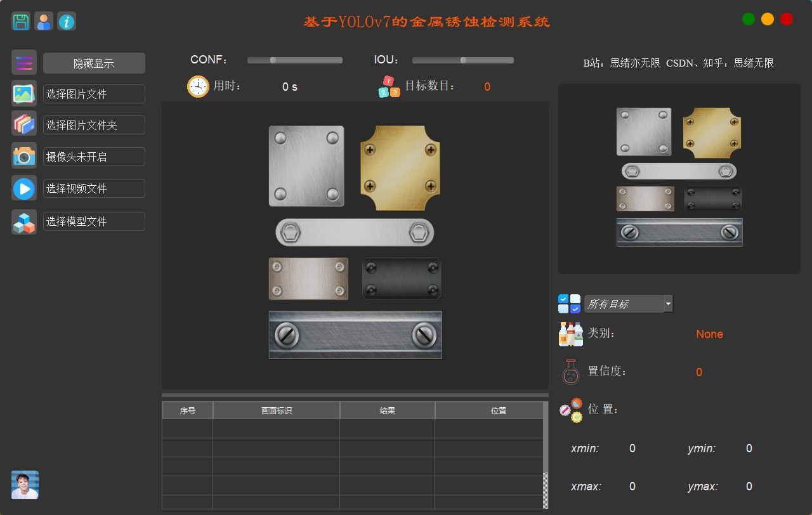Click the video play icon
Image resolution: width=812 pixels, height=515 pixels.
point(24,188)
